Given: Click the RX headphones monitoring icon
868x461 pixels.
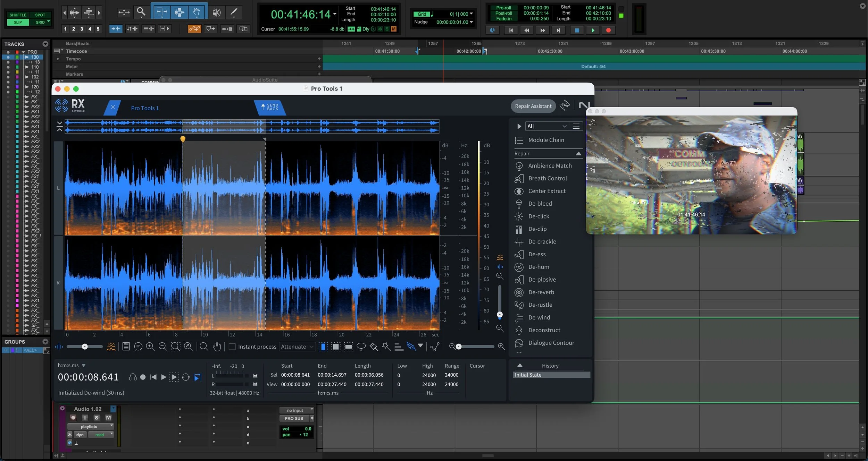Looking at the screenshot, I should (133, 377).
